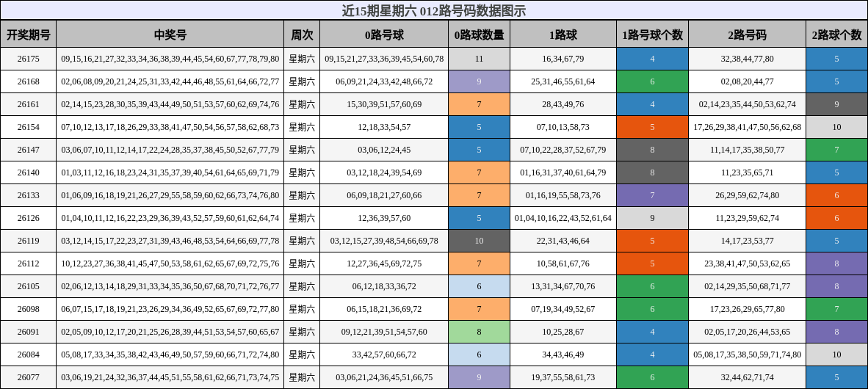Select issue number 26084
Image resolution: width=868 pixels, height=389 pixels.
[28, 355]
